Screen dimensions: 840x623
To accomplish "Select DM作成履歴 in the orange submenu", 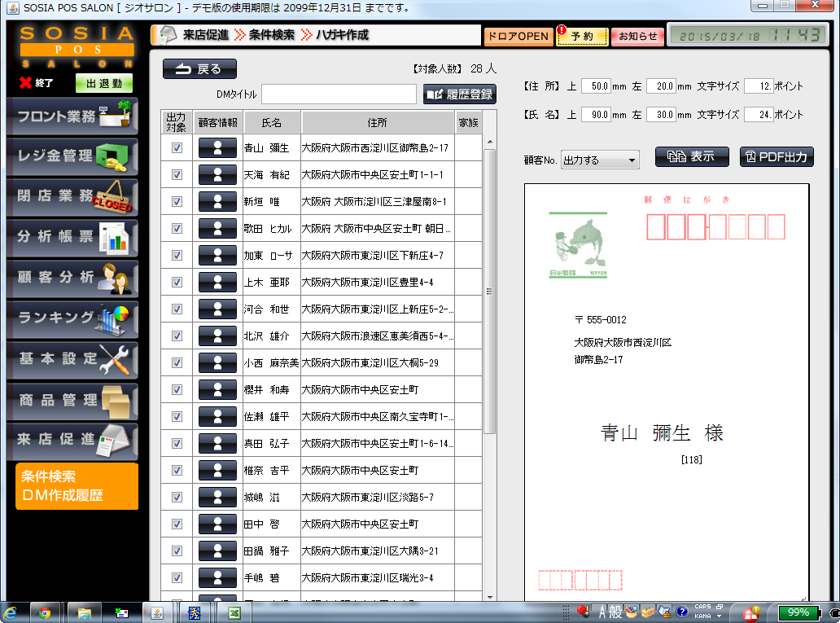I will pos(62,495).
